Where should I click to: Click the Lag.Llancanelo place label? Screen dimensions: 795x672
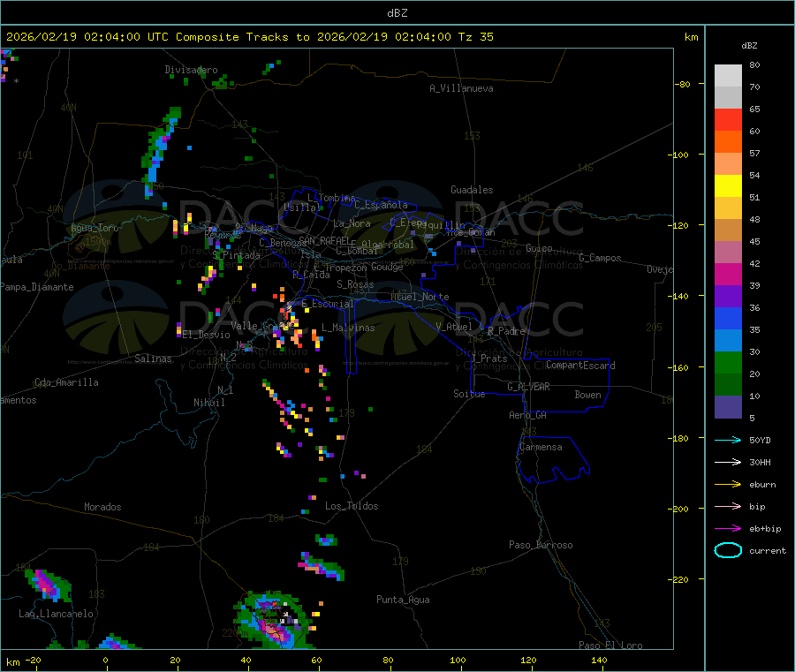pos(57,614)
